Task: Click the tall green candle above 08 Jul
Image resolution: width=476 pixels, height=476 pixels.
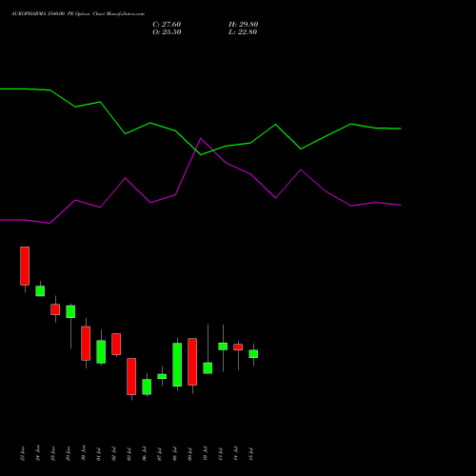Action: click(x=177, y=365)
